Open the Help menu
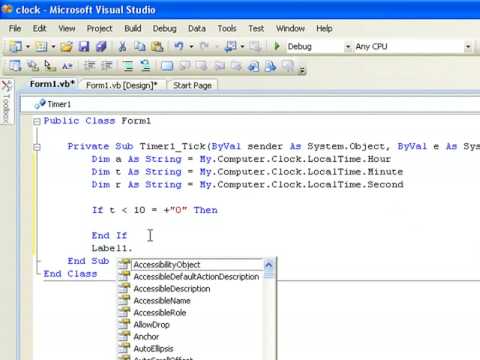This screenshot has height=360, width=480. pyautogui.click(x=324, y=29)
